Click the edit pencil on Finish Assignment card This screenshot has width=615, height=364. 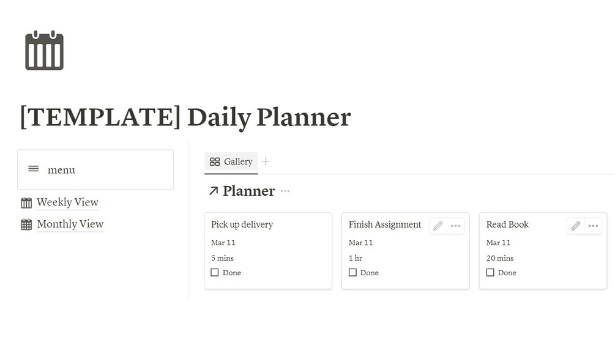coord(438,226)
